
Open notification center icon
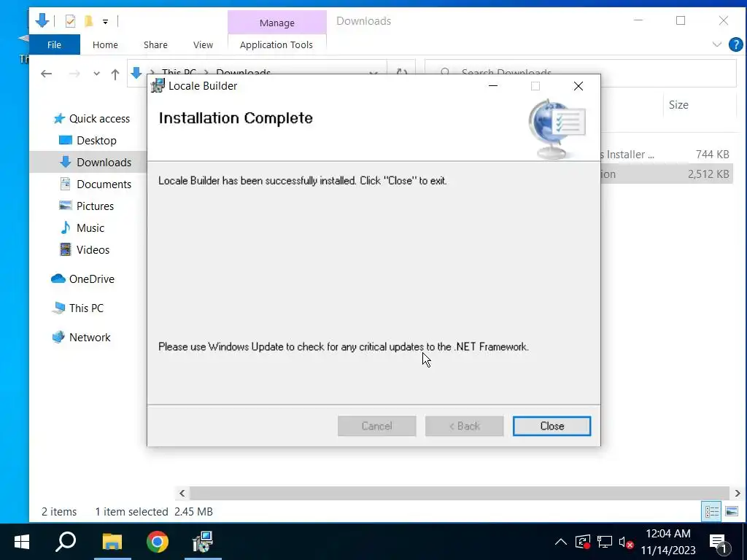[x=719, y=542]
